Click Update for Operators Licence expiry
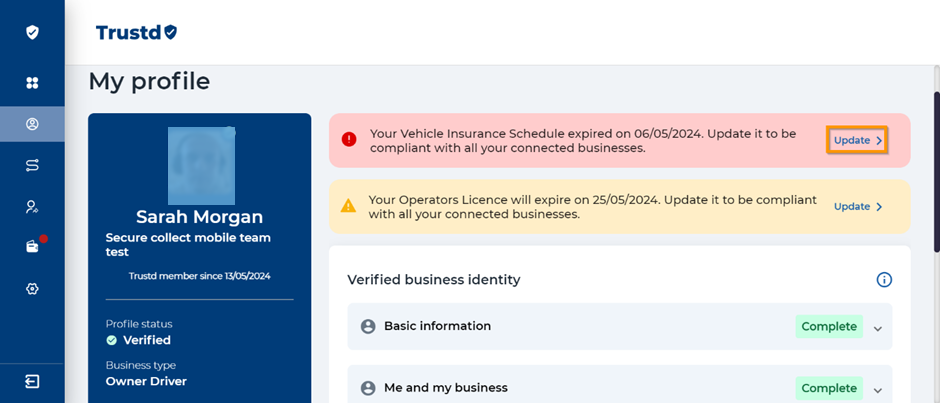Viewport: 940px width, 403px height. [857, 207]
